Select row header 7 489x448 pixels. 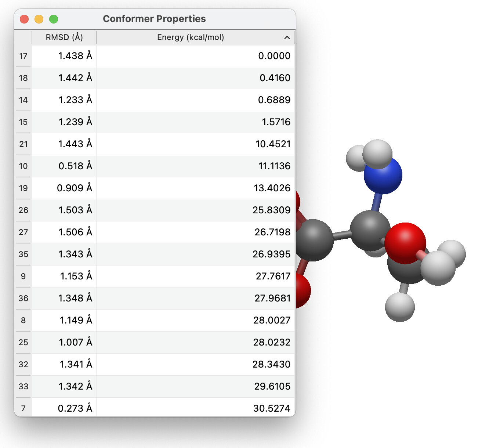point(23,407)
